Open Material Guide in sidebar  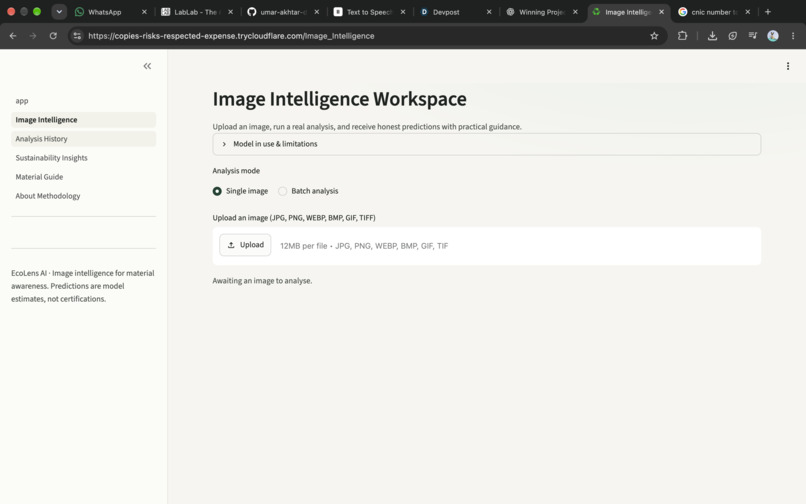point(83,177)
